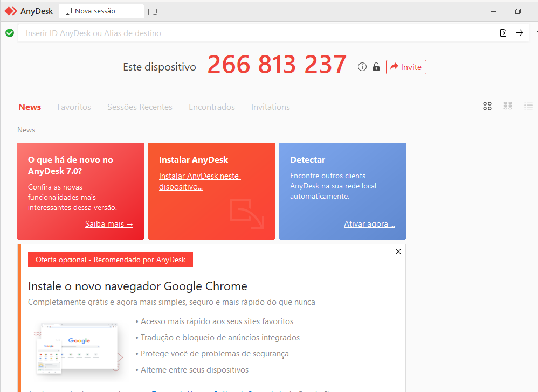Click the device ID 266 813 237

[277, 65]
